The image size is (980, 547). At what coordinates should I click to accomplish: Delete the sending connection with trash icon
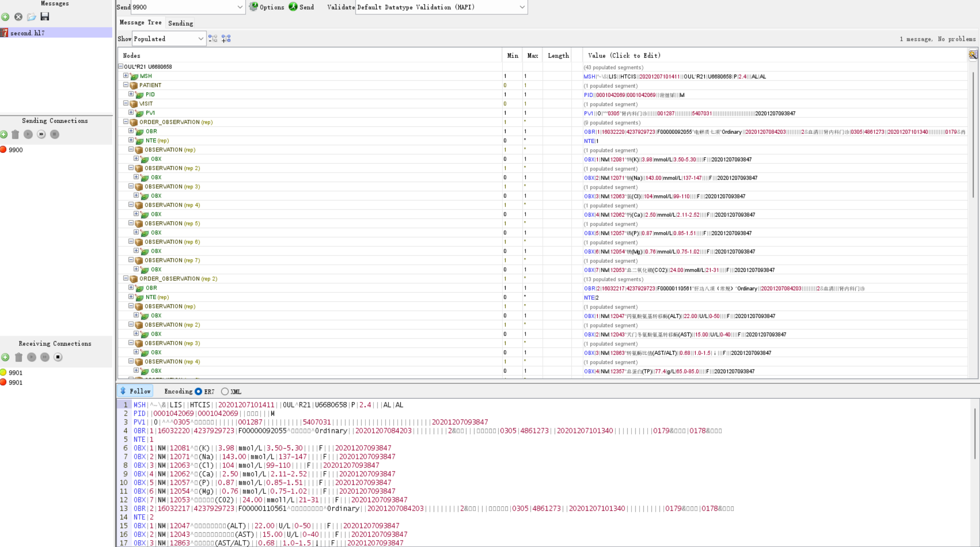(x=15, y=134)
